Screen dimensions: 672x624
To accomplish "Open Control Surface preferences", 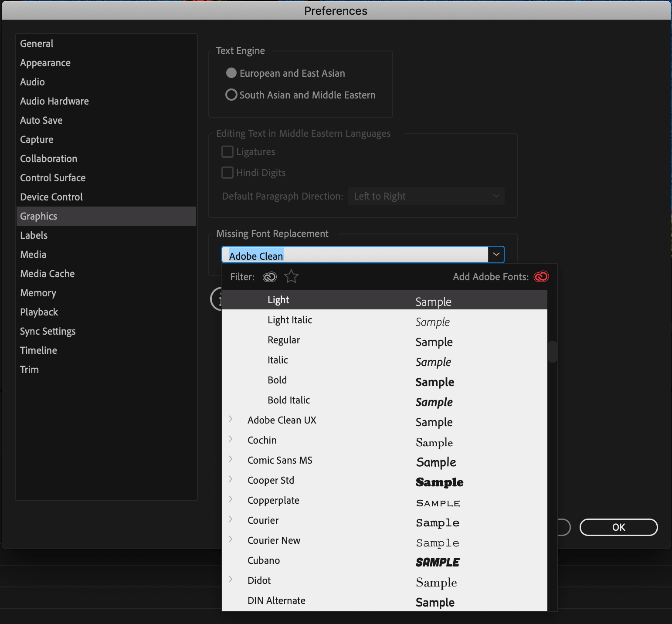I will point(106,178).
